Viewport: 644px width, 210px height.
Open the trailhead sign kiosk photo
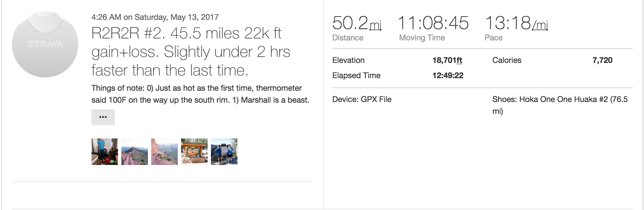(x=194, y=152)
